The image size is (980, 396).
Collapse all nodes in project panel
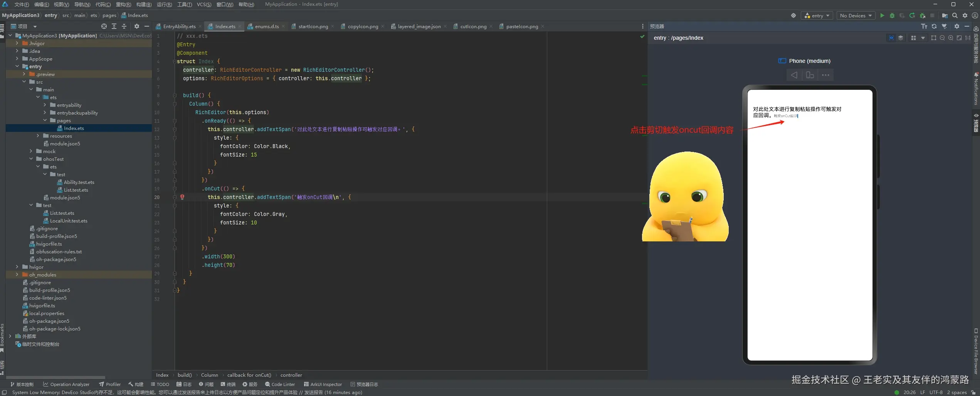point(124,26)
